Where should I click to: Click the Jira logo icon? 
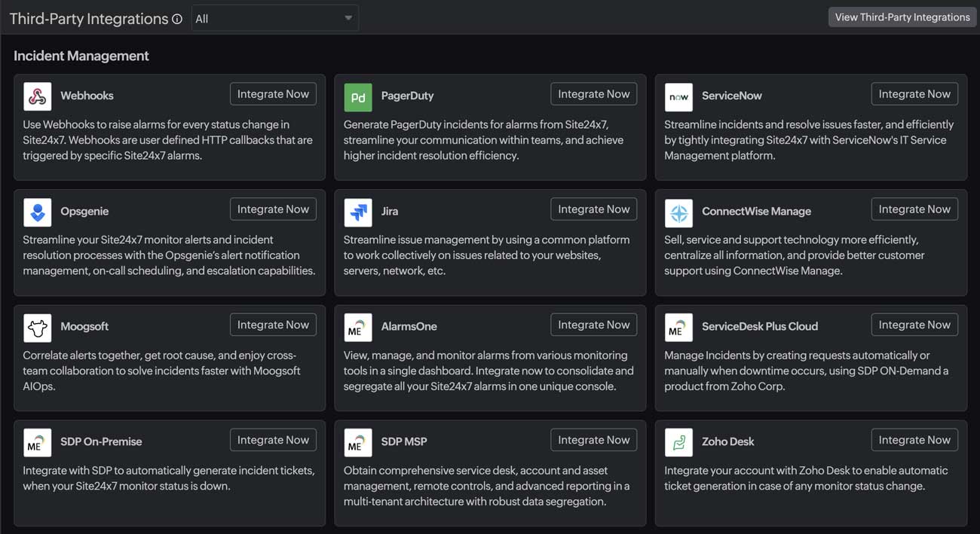tap(358, 212)
